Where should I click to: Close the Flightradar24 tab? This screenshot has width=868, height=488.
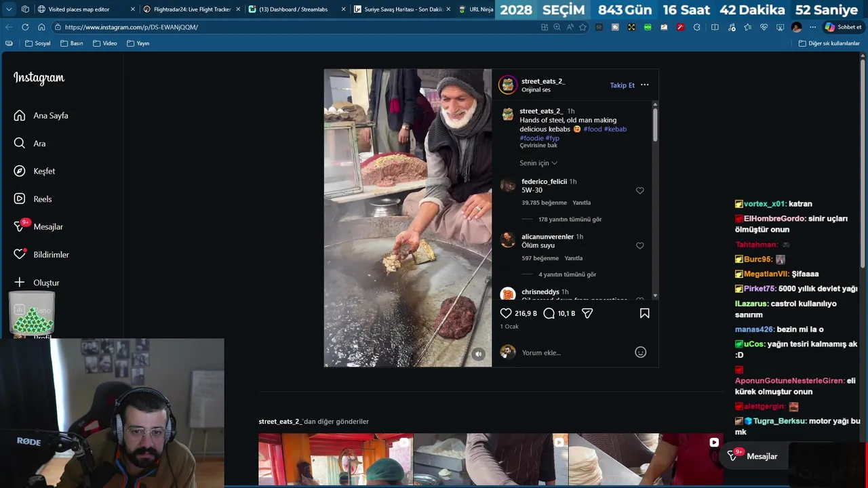point(238,9)
